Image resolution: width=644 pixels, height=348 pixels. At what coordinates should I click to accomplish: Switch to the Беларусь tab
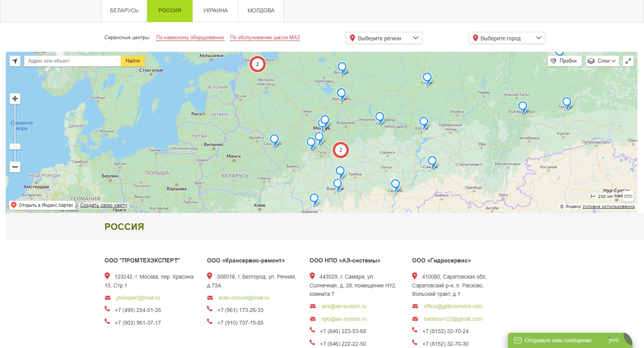[124, 11]
